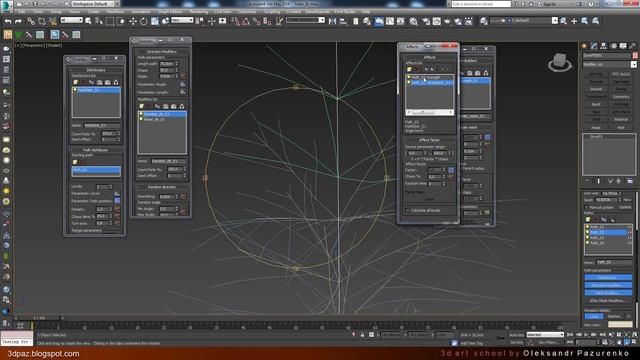The image size is (640, 360).
Task: Click the Update button beside Manual update
Action: [625, 207]
